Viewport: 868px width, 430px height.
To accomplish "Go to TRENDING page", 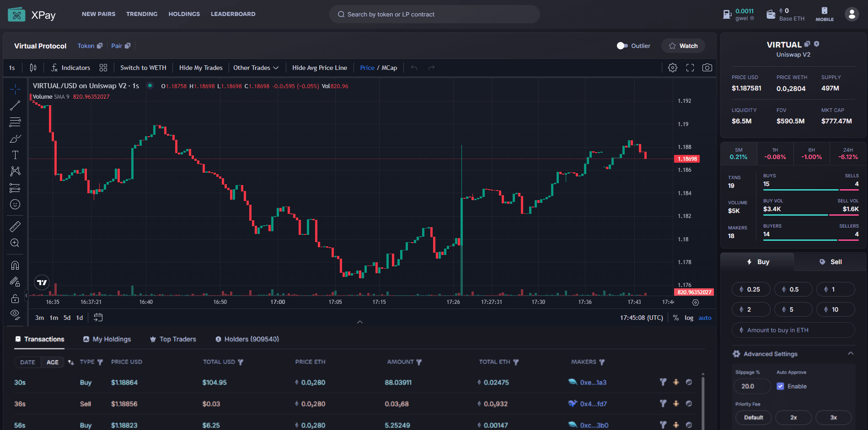I will [x=142, y=14].
